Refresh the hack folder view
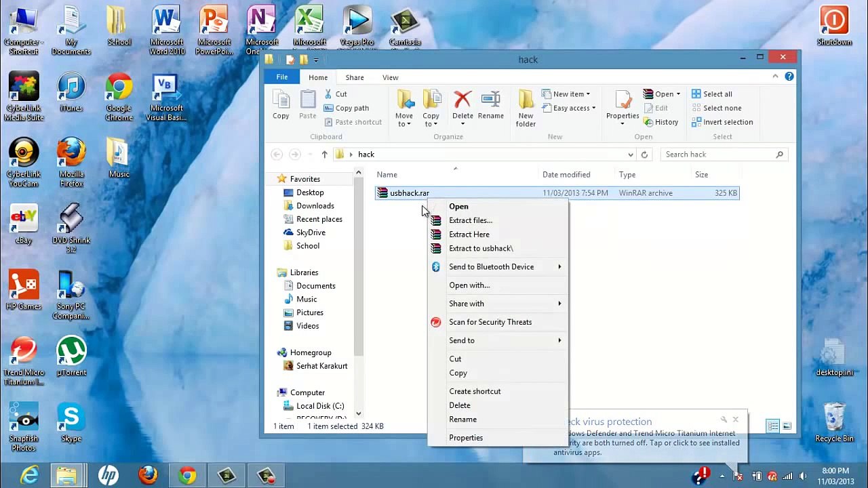Viewport: 868px width, 488px height. [x=644, y=155]
